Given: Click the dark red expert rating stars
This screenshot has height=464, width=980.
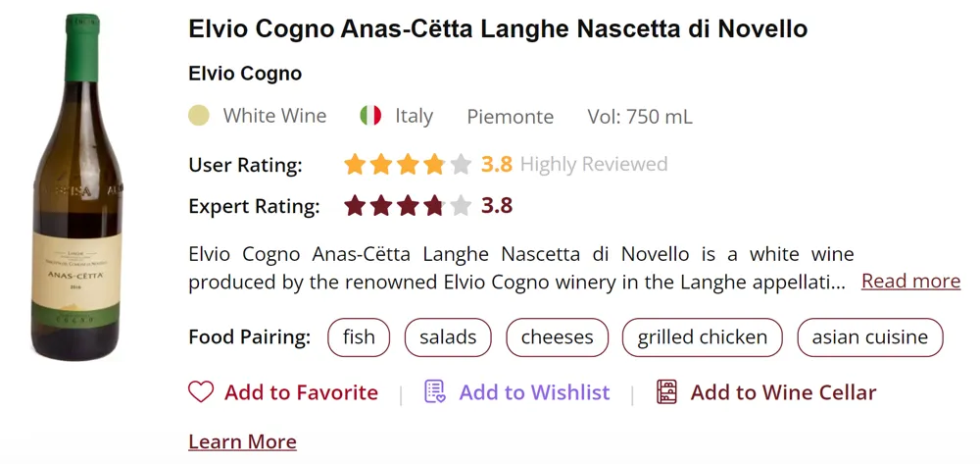Looking at the screenshot, I should (x=407, y=206).
